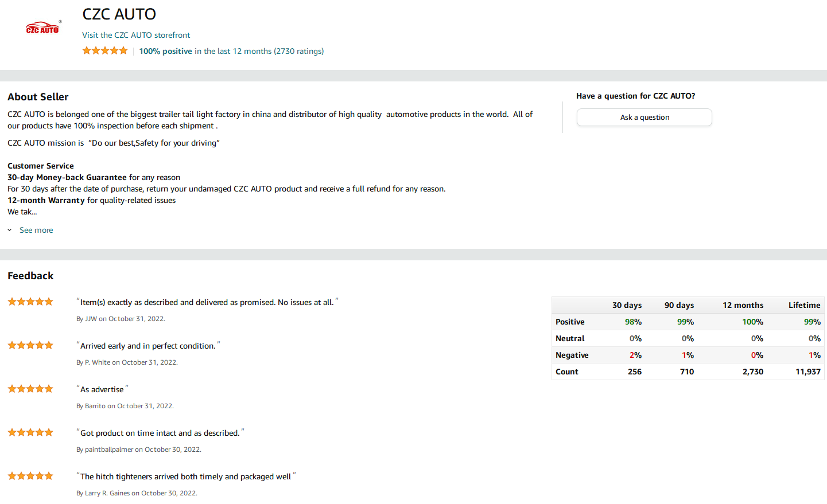The width and height of the screenshot is (827, 504).
Task: Click the stars on JJW's feedback
Action: (30, 302)
